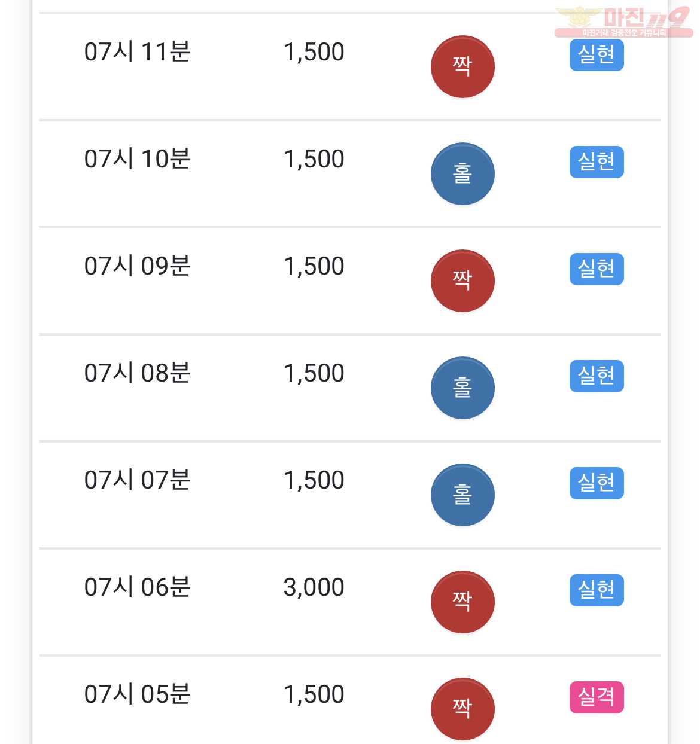Click the 07시 11분 time label
This screenshot has width=700, height=744.
tap(138, 52)
